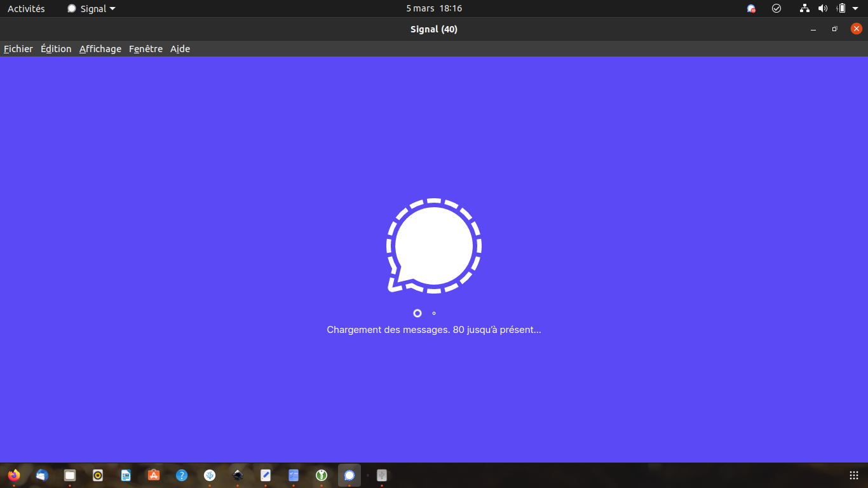Click the wired network status icon
The height and width of the screenshot is (488, 868).
click(x=805, y=9)
